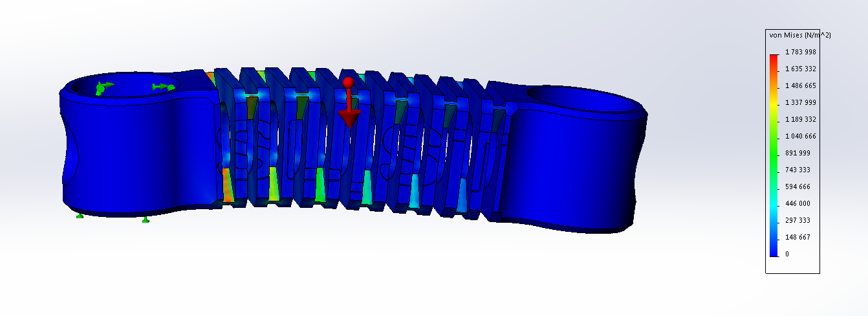Select the legend maximum value 1 783 998
Viewport: 868px width, 316px height.
(x=801, y=52)
